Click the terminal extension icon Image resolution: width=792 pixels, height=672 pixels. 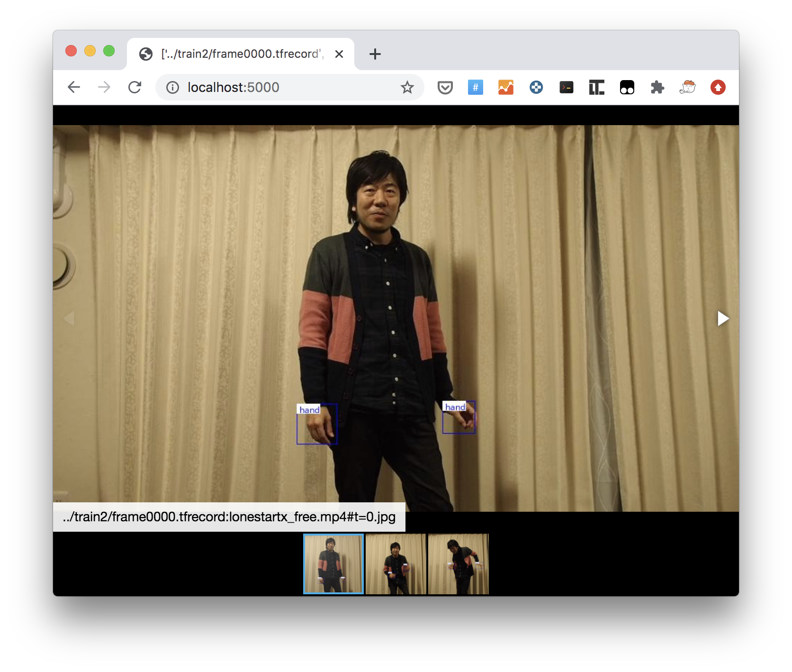566,87
